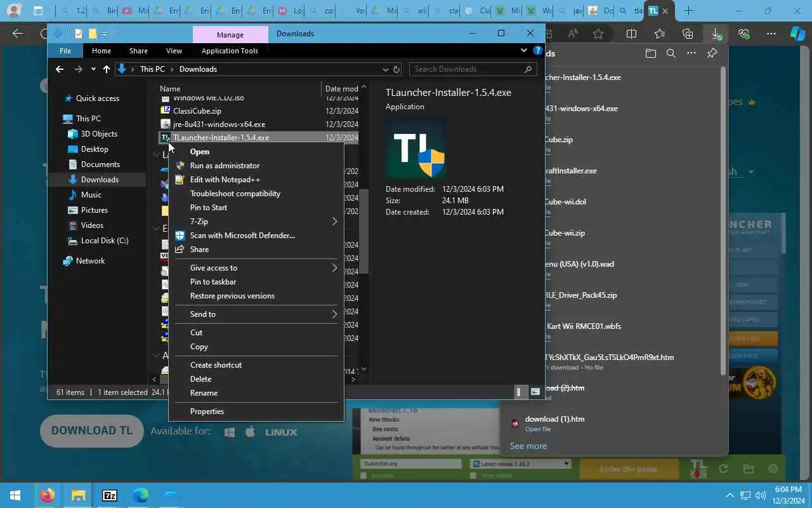Open 3D Objects in navigation pane

[x=99, y=134]
